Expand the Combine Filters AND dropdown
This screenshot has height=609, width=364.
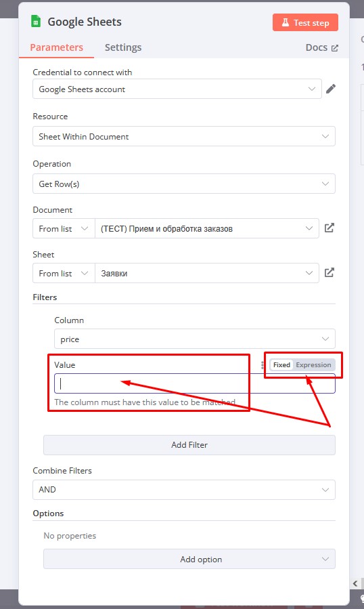184,490
